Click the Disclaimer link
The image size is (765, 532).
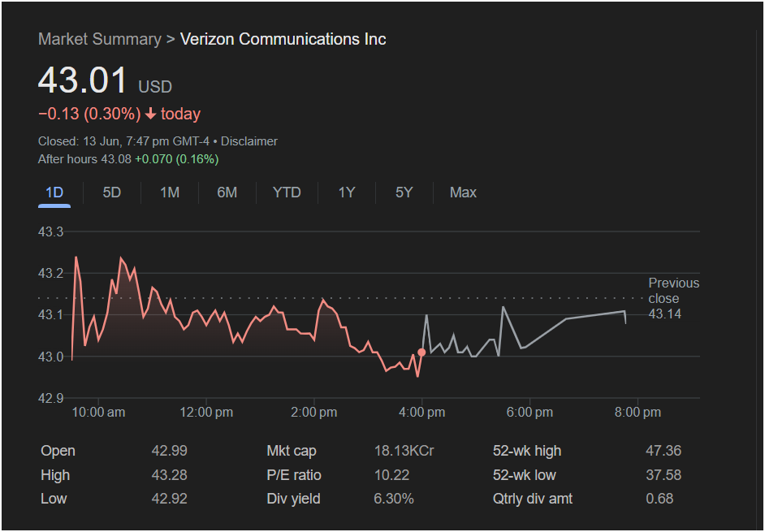pyautogui.click(x=249, y=141)
